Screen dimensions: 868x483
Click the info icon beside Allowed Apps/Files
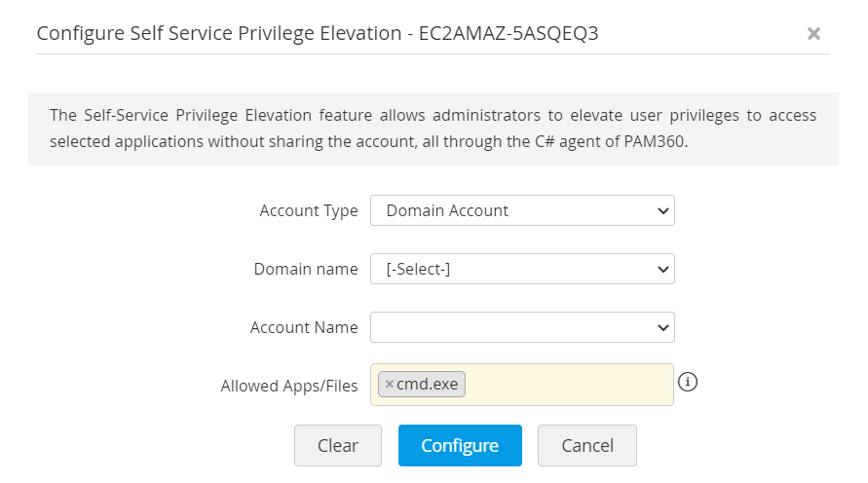tap(688, 382)
